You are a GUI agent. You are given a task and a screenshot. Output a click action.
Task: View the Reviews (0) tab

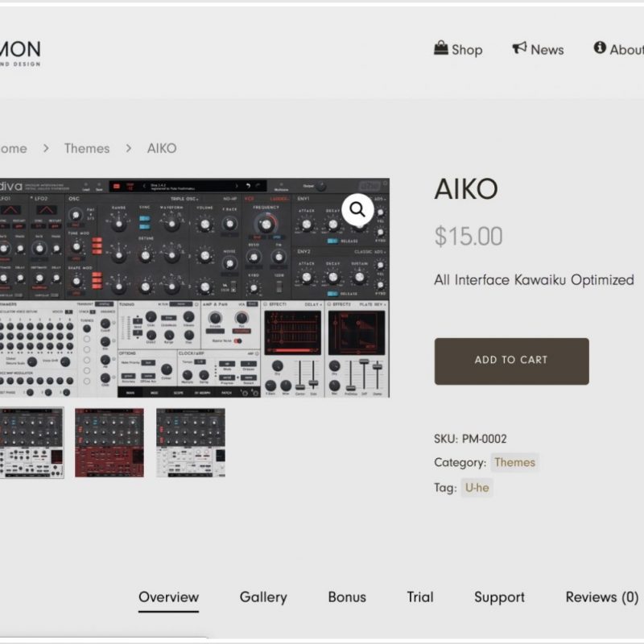pos(601,597)
